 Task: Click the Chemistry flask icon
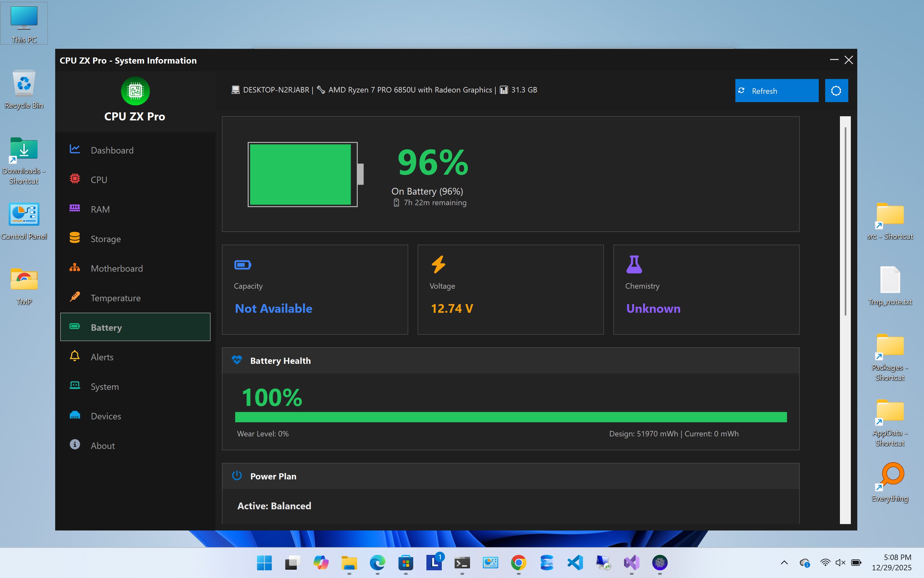point(634,265)
